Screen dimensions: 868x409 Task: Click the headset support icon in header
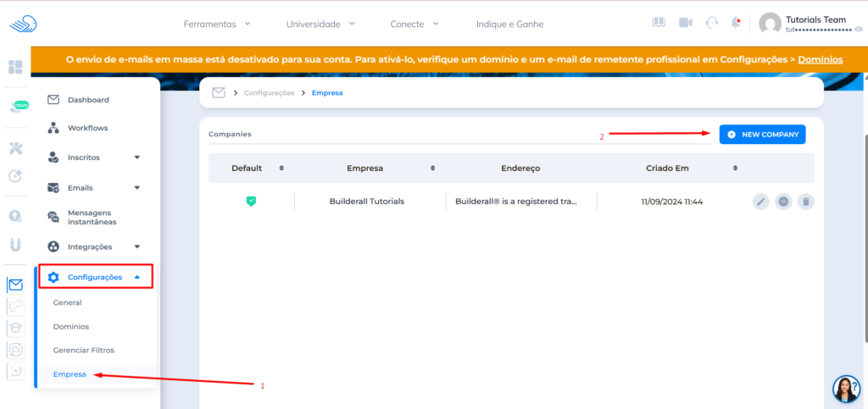(712, 23)
